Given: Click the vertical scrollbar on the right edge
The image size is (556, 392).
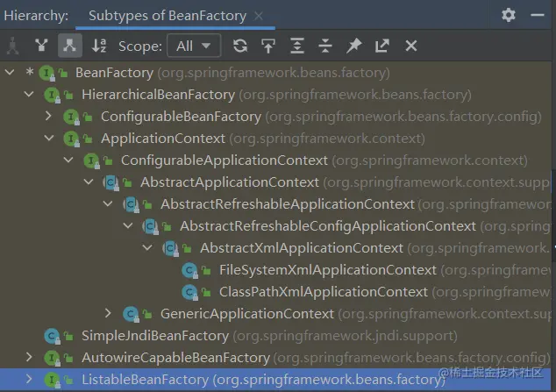Looking at the screenshot, I should pyautogui.click(x=553, y=217).
